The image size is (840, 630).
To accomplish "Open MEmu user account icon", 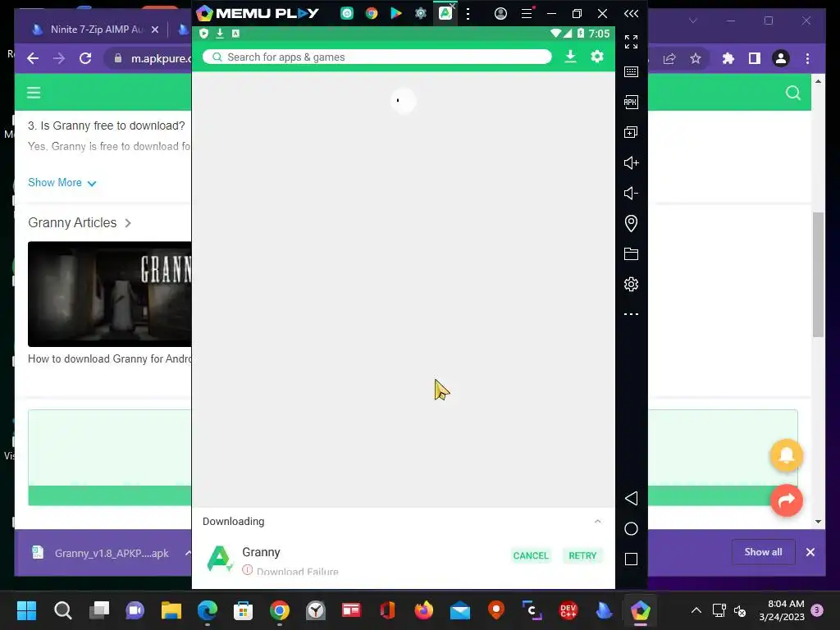I will pos(500,13).
